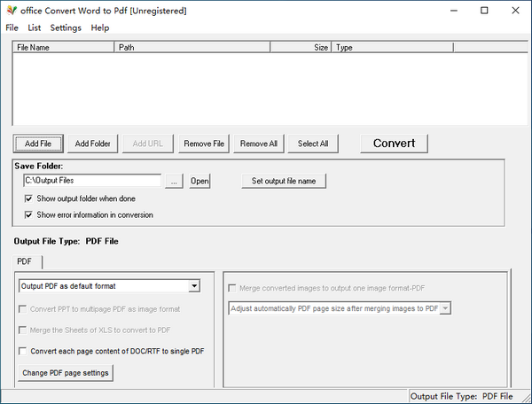Open the output folder with Open button
Viewport: 532px width, 404px height.
[x=199, y=181]
